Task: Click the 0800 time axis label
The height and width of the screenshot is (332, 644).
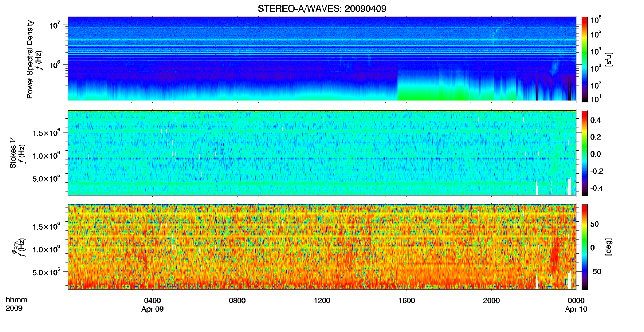Action: [237, 301]
